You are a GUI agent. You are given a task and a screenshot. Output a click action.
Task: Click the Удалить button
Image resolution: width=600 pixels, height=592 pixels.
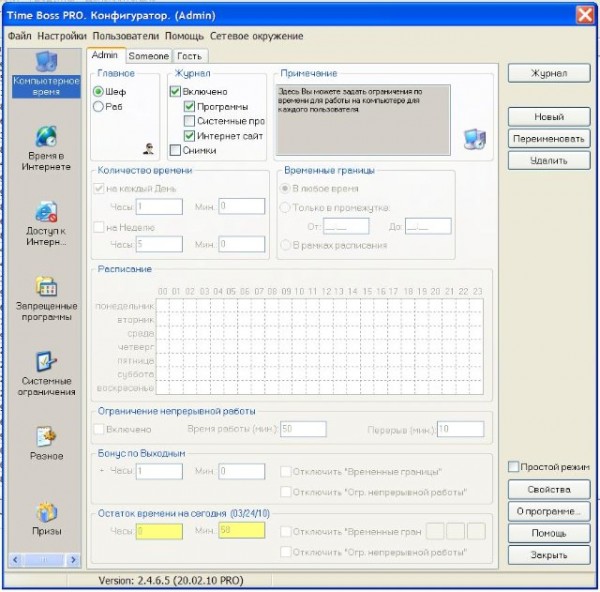click(x=549, y=160)
